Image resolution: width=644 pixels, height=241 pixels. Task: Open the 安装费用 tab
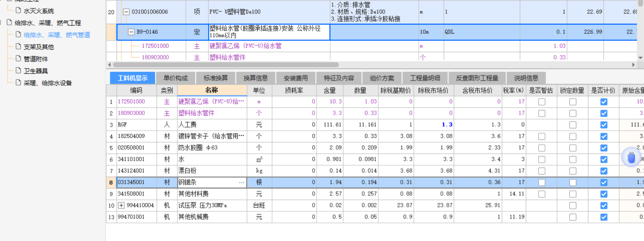(296, 78)
